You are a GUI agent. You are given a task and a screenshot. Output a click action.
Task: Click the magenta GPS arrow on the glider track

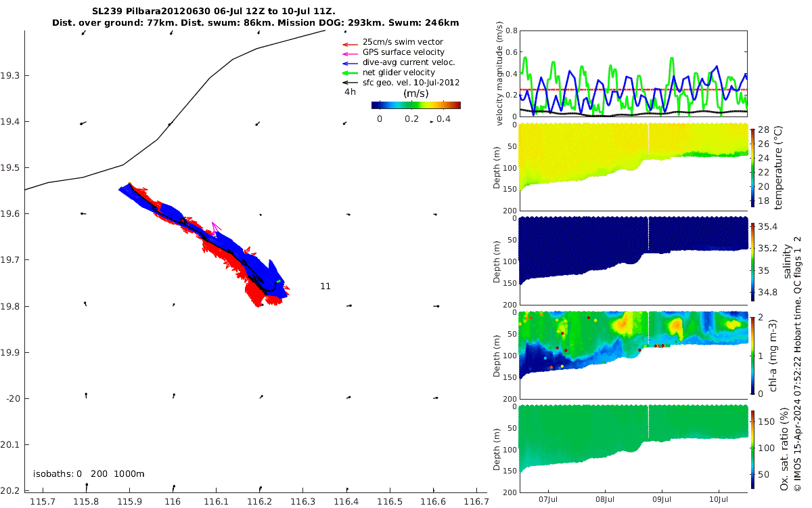216,228
